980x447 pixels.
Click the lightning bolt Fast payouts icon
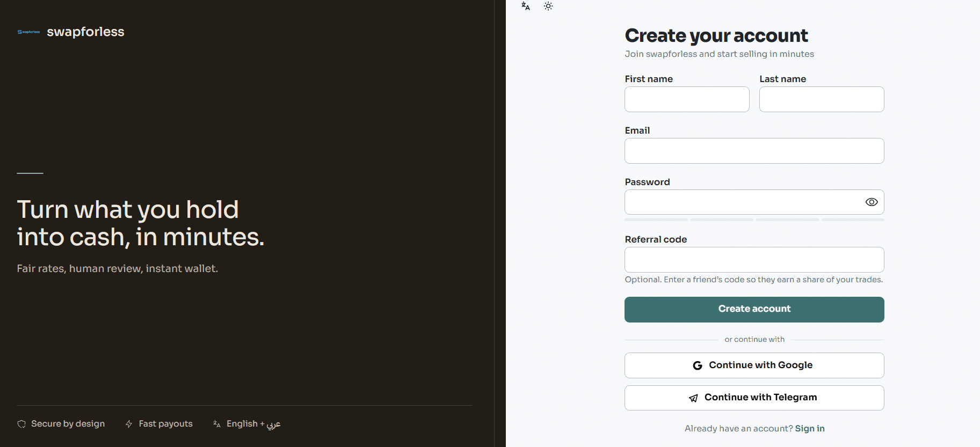(x=129, y=424)
